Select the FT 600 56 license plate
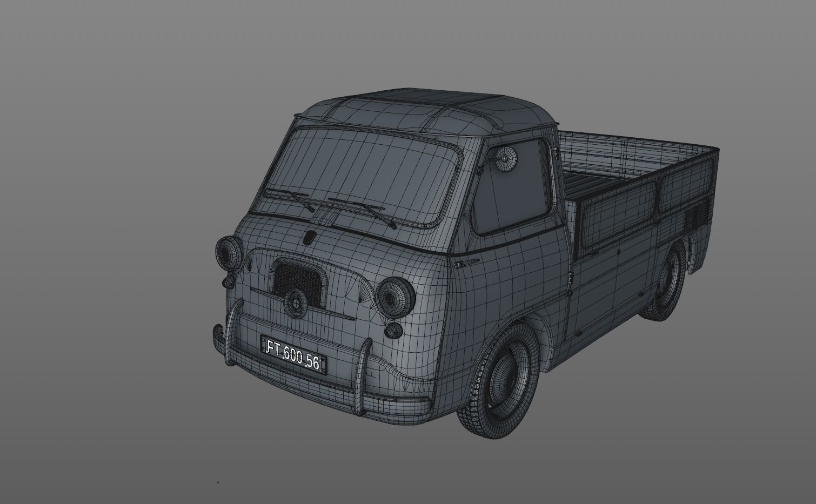 (x=294, y=355)
